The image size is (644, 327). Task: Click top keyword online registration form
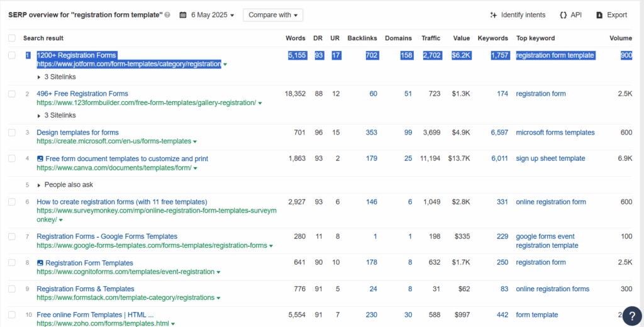551,202
